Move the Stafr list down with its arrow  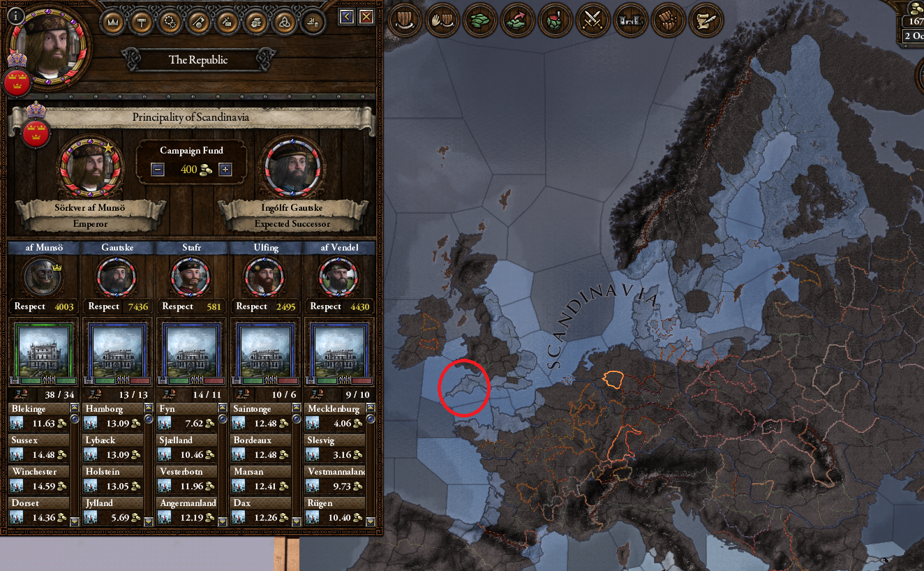223,521
